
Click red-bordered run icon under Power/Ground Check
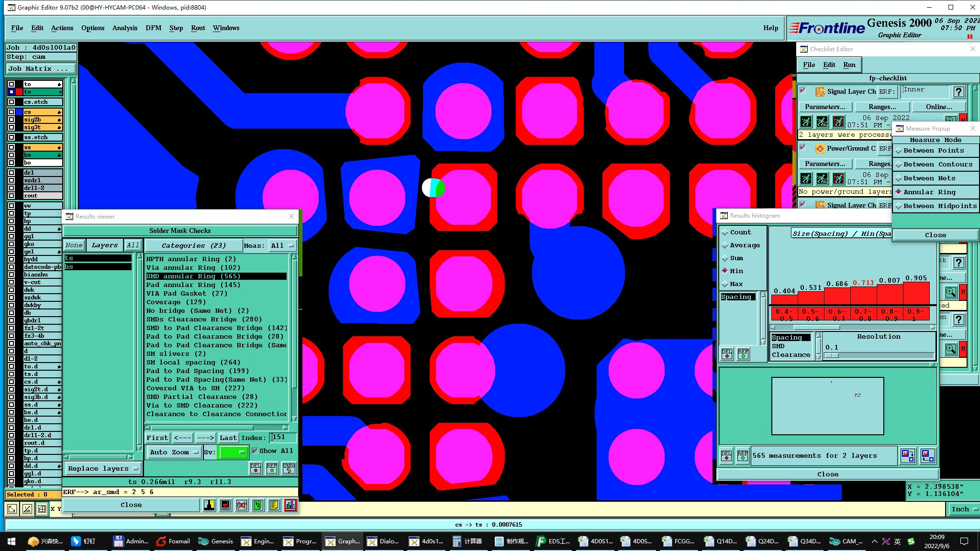[x=838, y=178]
